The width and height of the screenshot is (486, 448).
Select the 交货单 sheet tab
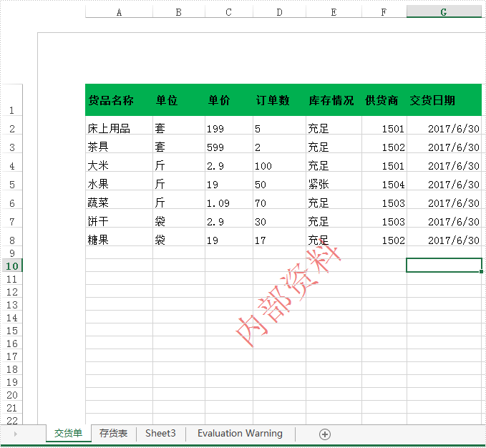click(69, 433)
